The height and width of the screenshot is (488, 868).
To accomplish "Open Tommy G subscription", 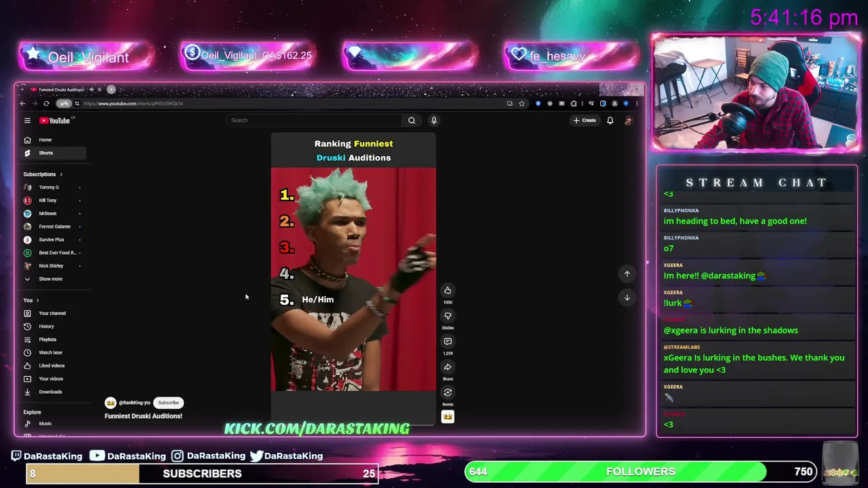I will pyautogui.click(x=54, y=187).
